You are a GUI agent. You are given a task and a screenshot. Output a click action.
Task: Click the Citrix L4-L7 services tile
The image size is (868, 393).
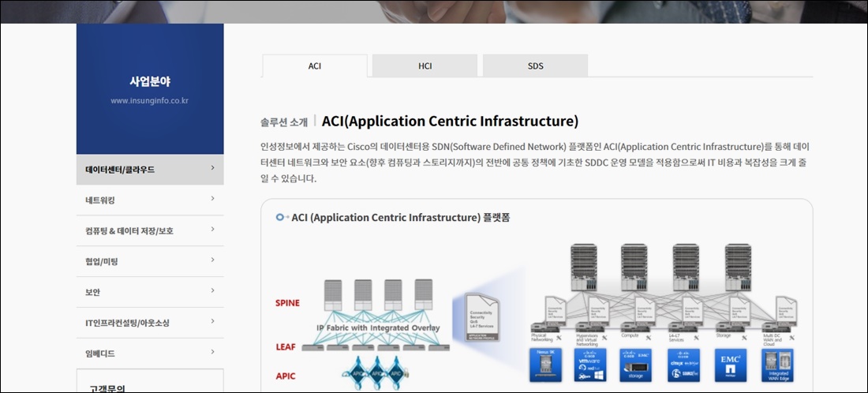[x=683, y=365]
